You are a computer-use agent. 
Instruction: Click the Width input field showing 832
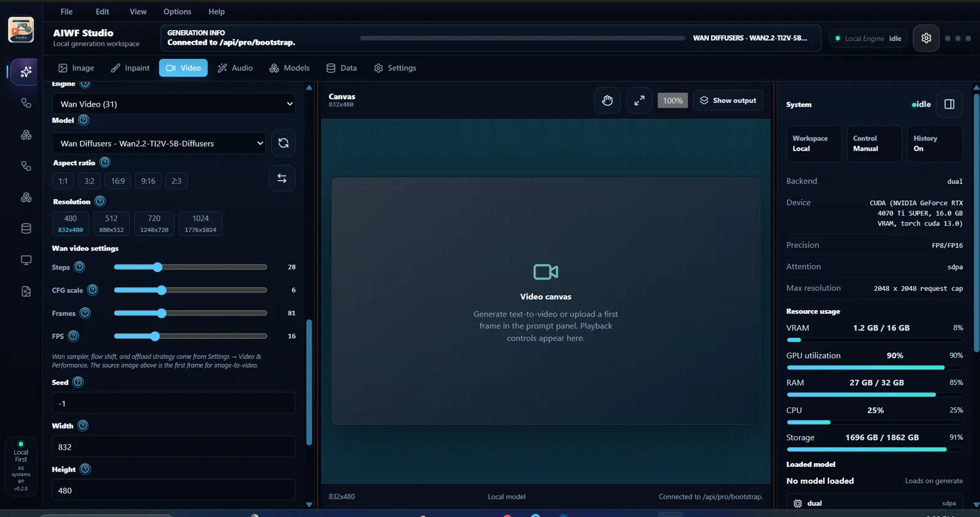click(174, 447)
